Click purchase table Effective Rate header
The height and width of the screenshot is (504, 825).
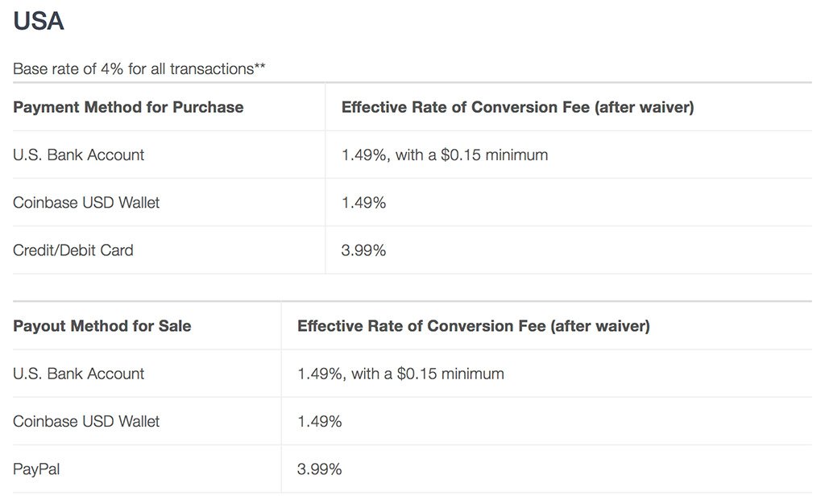517,107
